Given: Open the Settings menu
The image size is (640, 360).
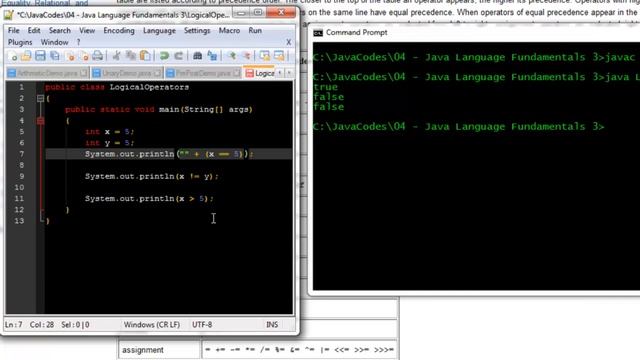Looking at the screenshot, I should click(197, 31).
